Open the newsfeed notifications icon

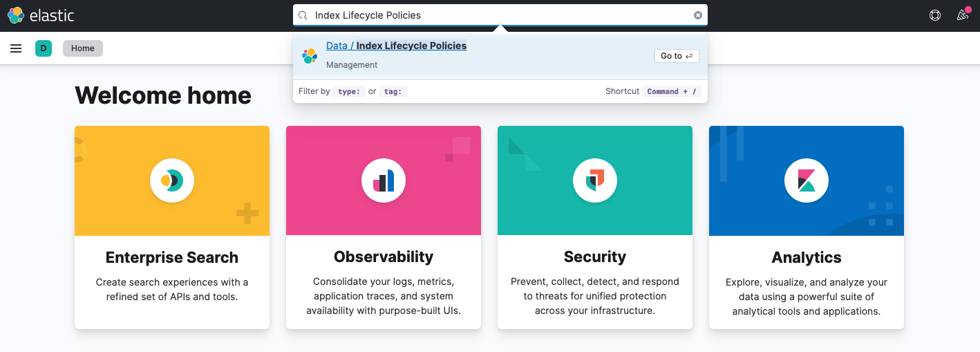[963, 15]
